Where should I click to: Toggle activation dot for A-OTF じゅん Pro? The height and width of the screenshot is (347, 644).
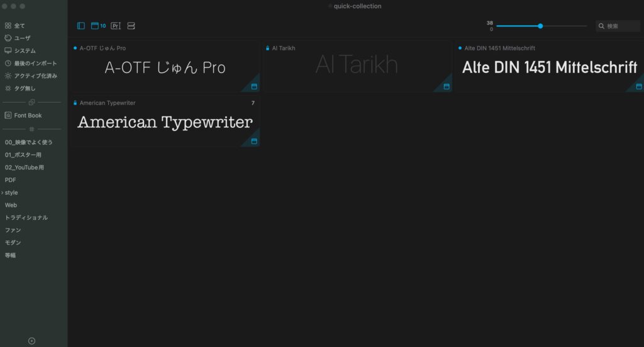pyautogui.click(x=75, y=48)
